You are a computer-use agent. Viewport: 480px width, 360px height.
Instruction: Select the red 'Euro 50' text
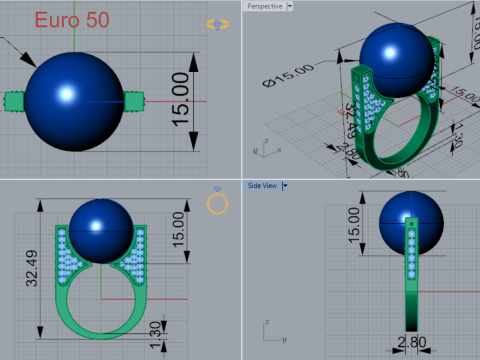pos(72,20)
